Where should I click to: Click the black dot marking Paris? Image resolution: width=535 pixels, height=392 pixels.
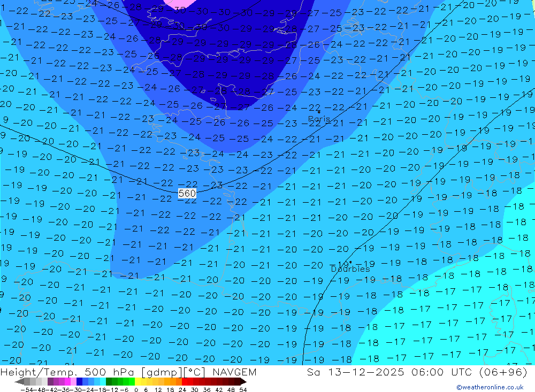319,112
